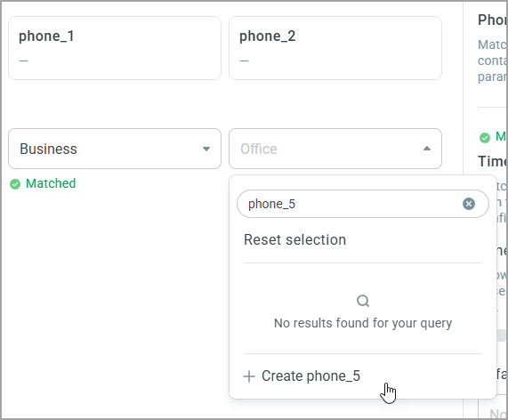Image resolution: width=508 pixels, height=420 pixels.
Task: Collapse the Office dropdown using its up arrow
Action: [427, 149]
